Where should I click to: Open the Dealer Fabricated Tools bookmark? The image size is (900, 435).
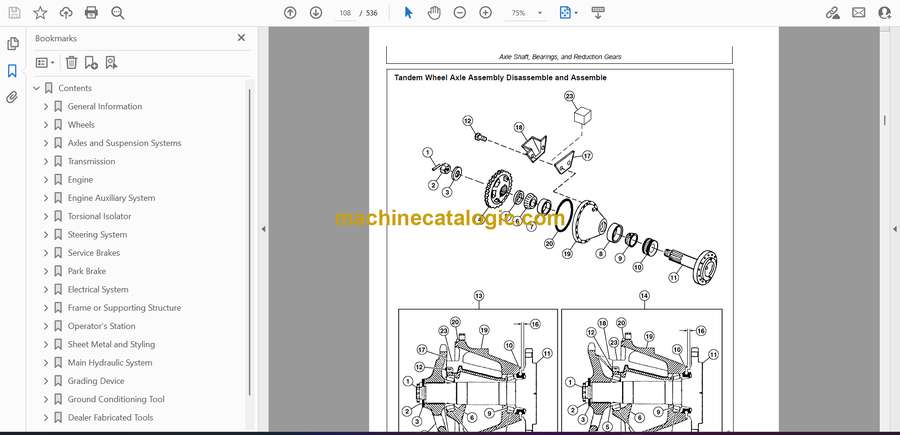coord(110,418)
